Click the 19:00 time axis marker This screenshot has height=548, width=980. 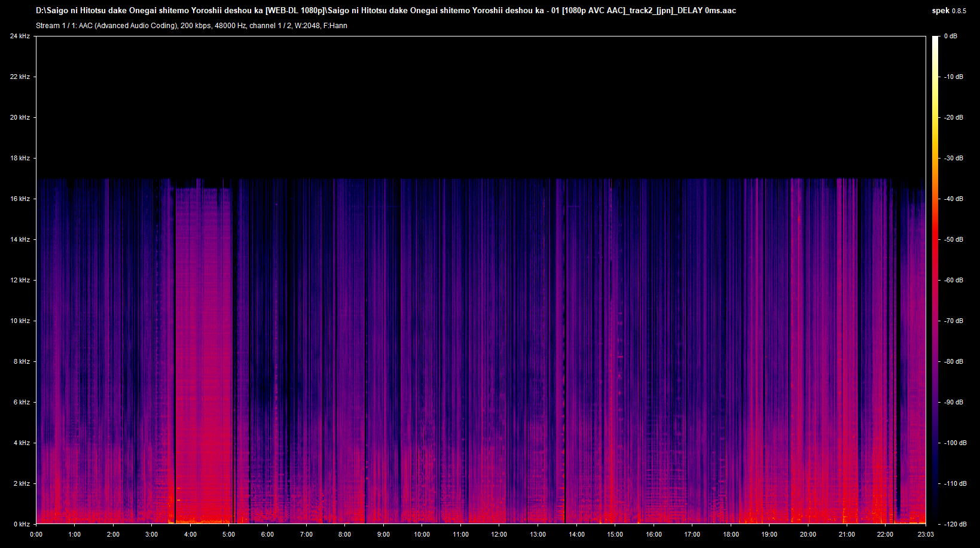click(x=770, y=535)
